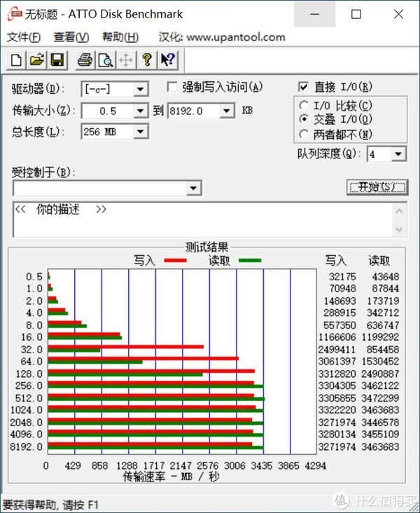Close the ATTO Disk Benchmark window
Screen dimensions: 420x513
(x=398, y=14)
